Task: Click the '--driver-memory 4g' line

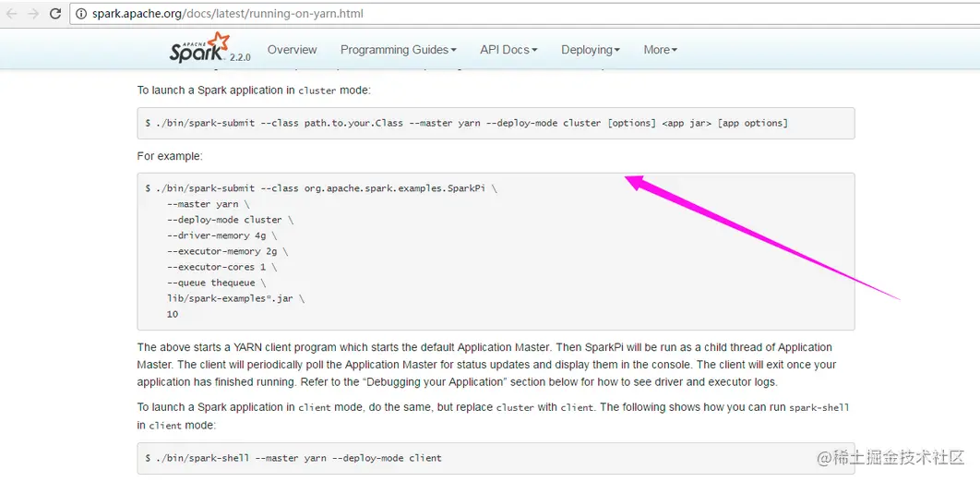Action: click(221, 235)
